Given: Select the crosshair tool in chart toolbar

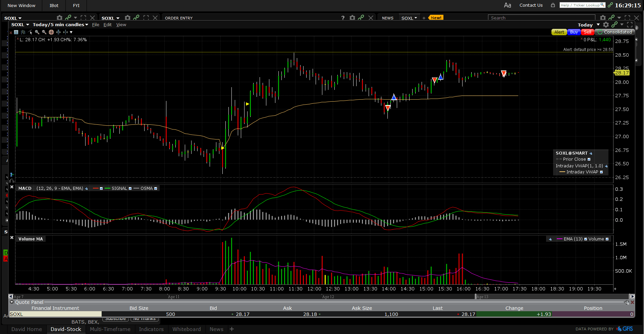Looking at the screenshot, I should (51, 32).
